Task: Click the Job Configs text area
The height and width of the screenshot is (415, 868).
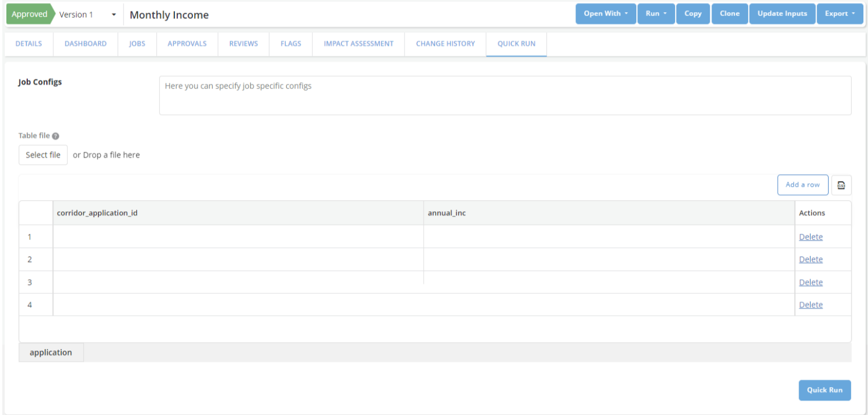Action: point(505,96)
